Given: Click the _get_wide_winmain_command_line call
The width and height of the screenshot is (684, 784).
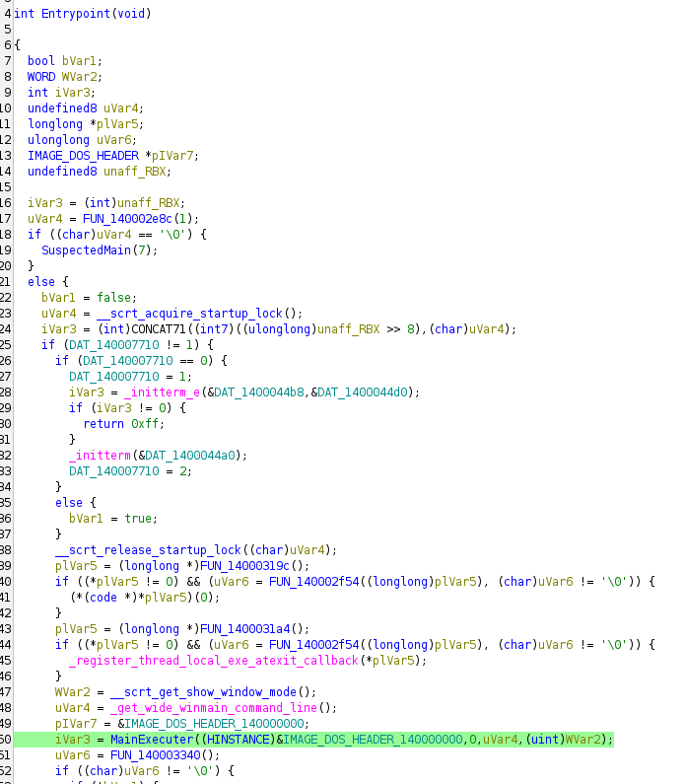Looking at the screenshot, I should click(186, 707).
